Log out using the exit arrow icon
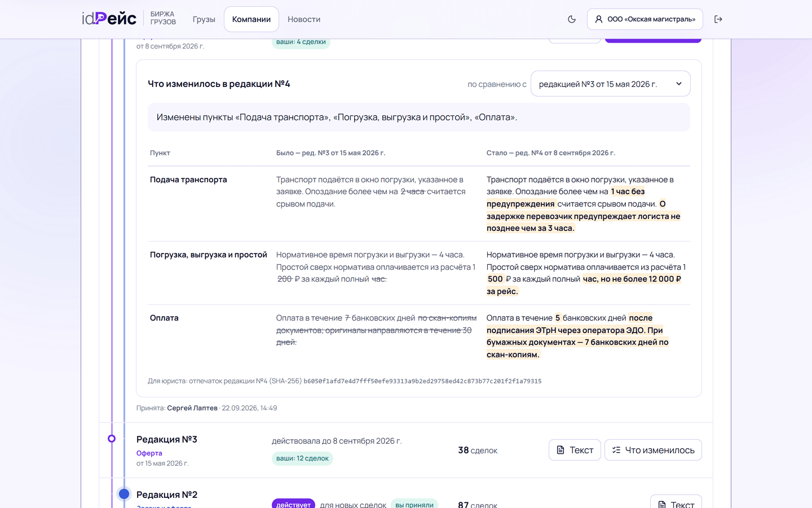812x508 pixels. 718,19
